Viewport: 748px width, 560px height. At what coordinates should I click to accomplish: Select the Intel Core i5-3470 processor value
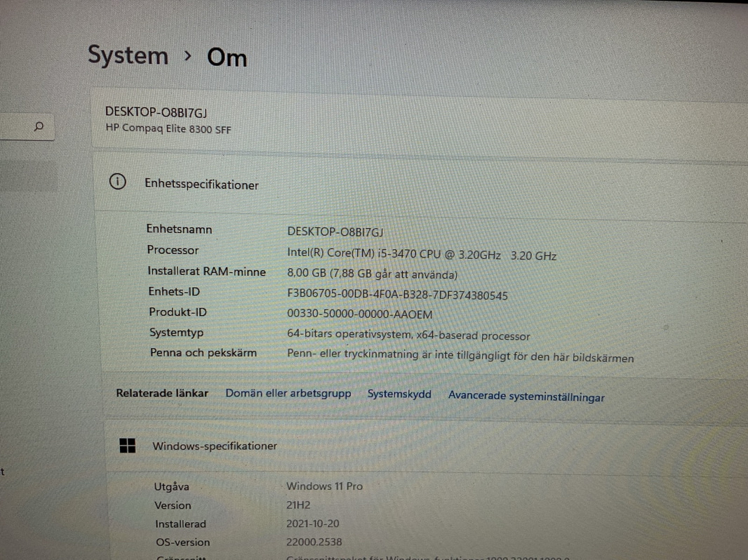[422, 254]
